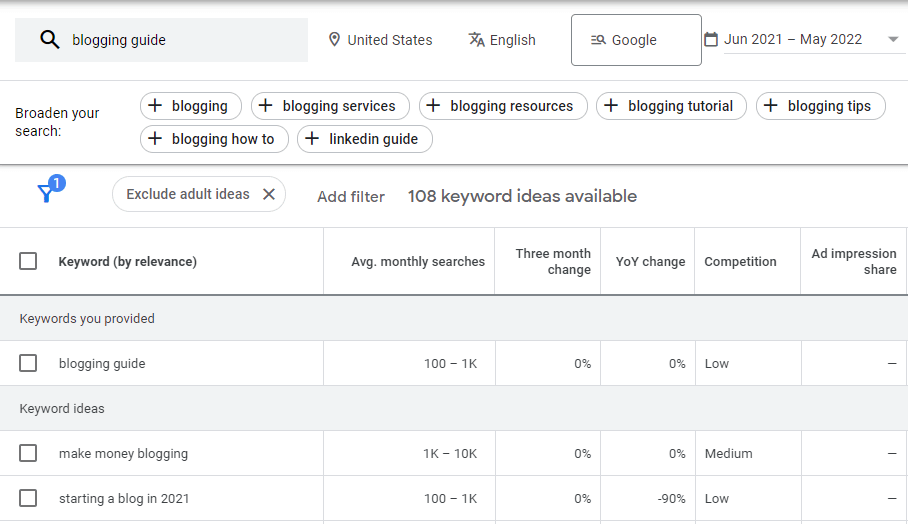Click the Medium competition value
Screen dimensions: 908x524
pyautogui.click(x=728, y=453)
